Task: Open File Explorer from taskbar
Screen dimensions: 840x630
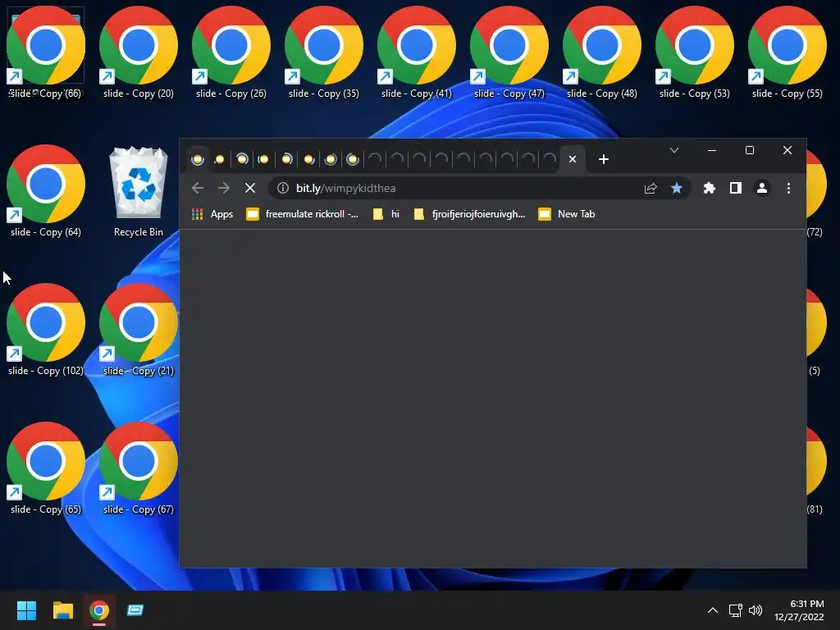Action: [62, 610]
